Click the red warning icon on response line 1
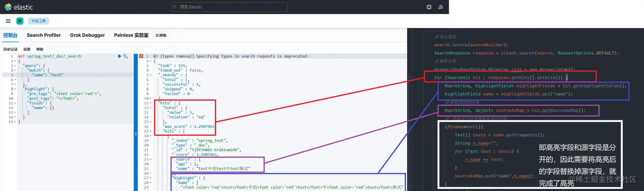Viewport: 644px width, 191px height. [x=141, y=56]
